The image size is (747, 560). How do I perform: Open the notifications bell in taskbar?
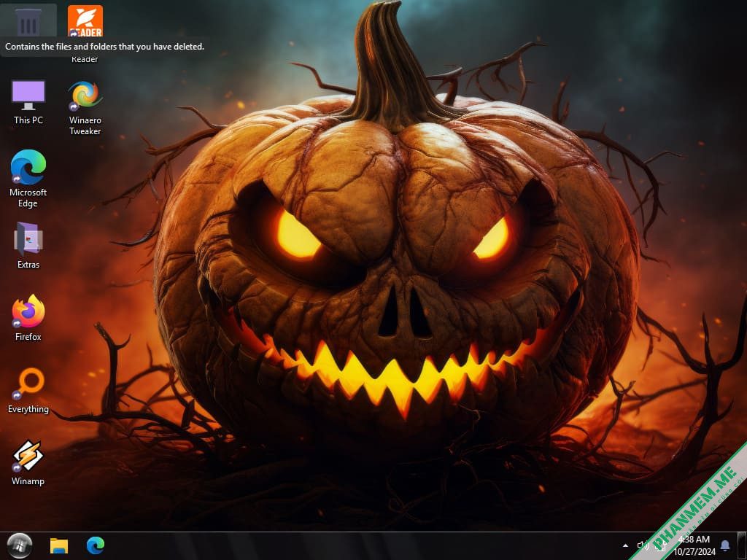coord(725,545)
